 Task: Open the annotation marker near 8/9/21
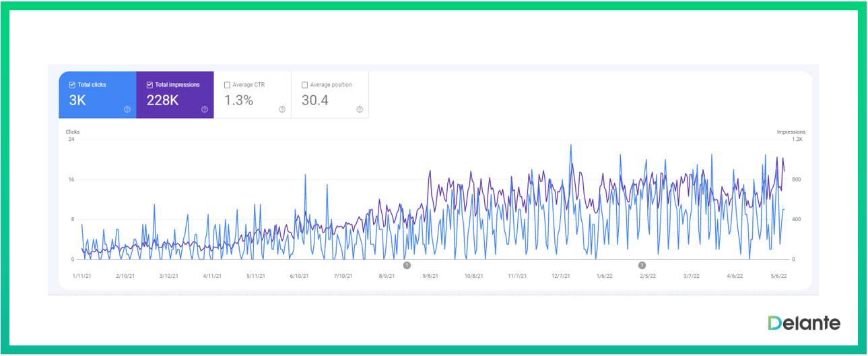[407, 265]
